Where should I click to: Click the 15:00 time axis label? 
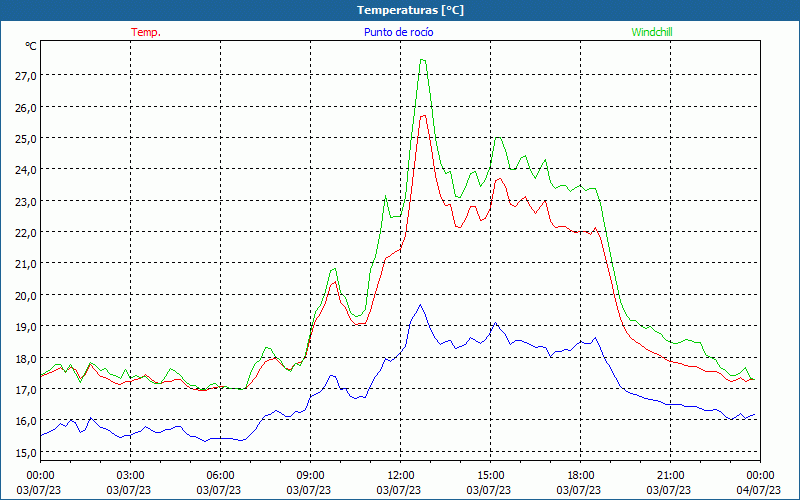pyautogui.click(x=490, y=476)
